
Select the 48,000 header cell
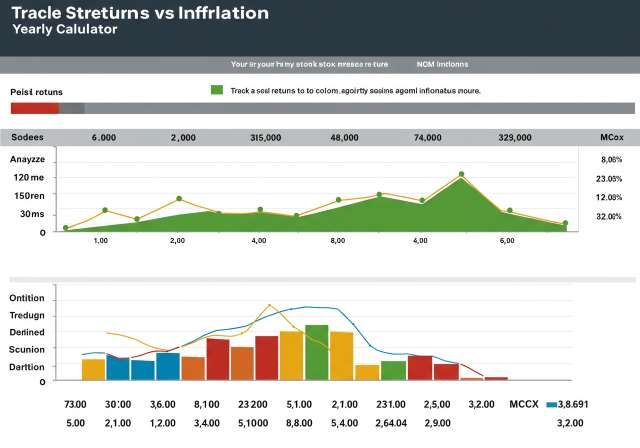344,138
